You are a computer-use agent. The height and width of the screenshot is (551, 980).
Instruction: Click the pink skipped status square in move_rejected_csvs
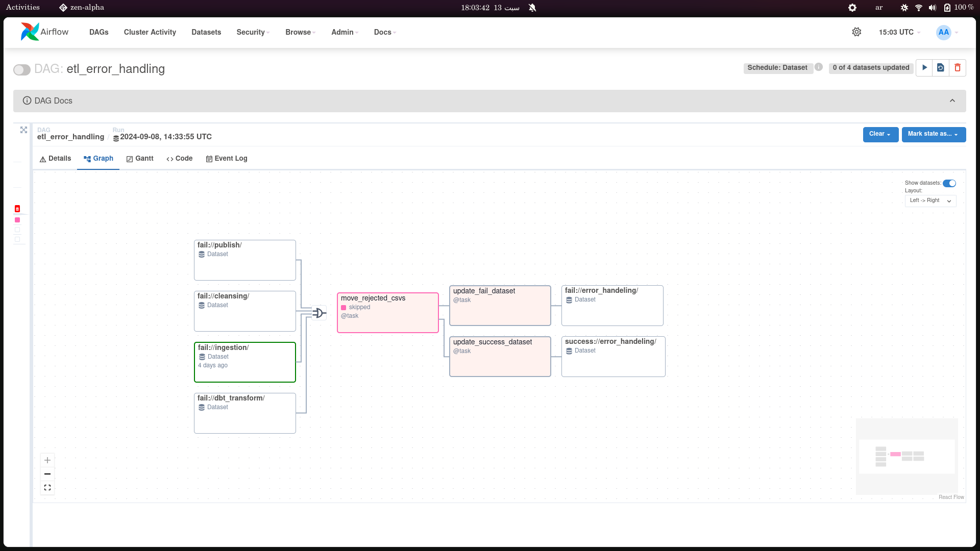pos(344,307)
